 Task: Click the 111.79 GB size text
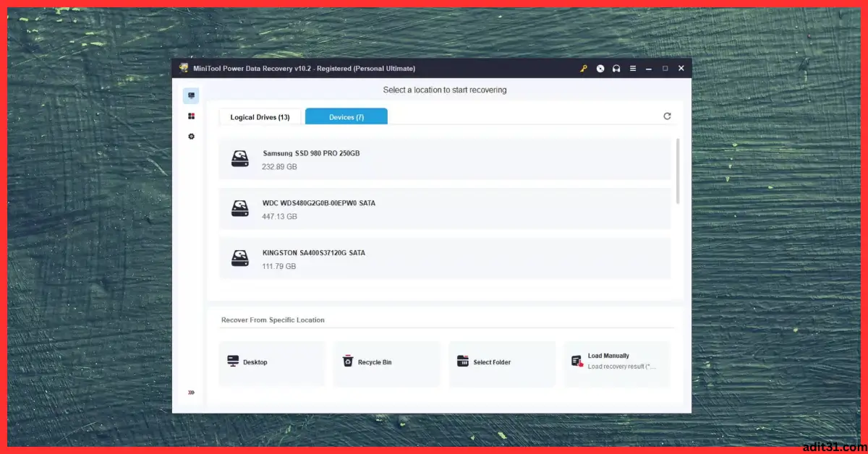pyautogui.click(x=279, y=267)
